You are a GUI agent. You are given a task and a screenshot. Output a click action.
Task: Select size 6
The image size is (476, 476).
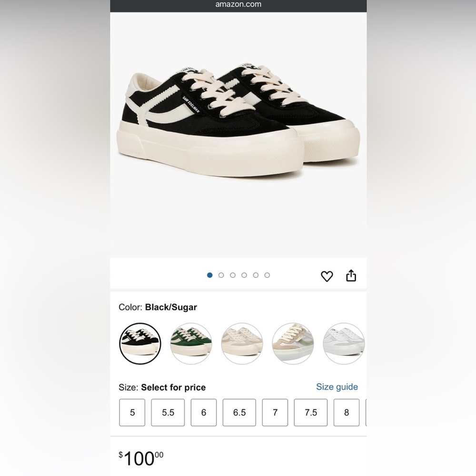pos(204,412)
